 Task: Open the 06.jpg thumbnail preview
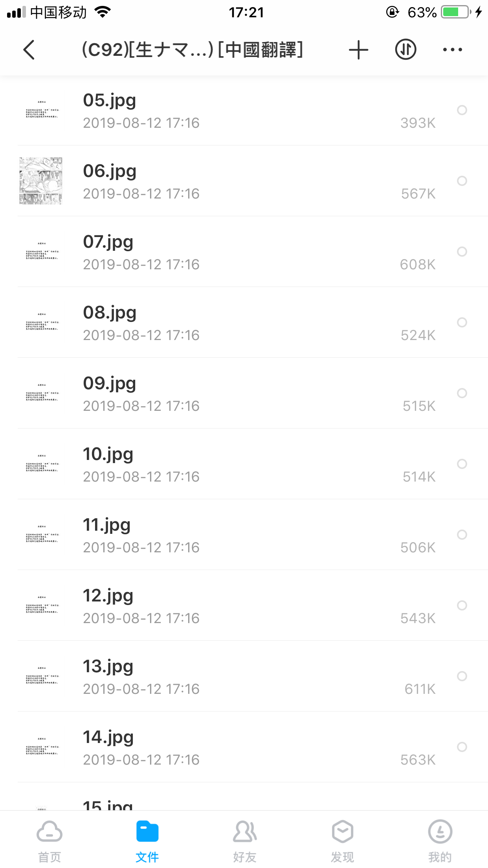point(41,181)
